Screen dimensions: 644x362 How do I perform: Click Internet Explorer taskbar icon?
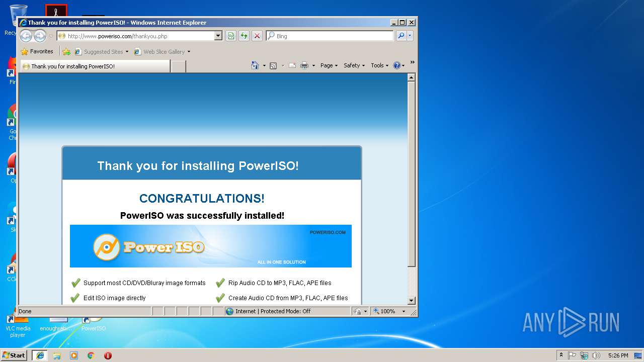pyautogui.click(x=40, y=355)
